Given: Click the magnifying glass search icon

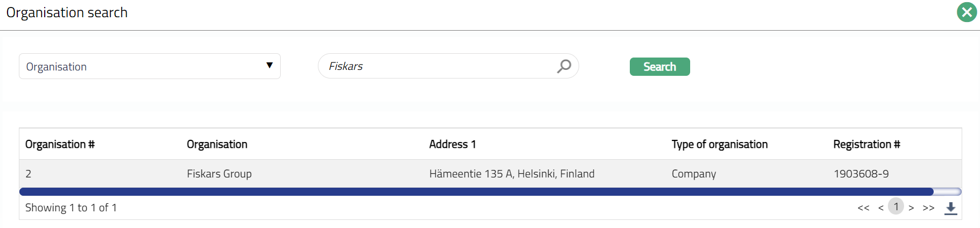Looking at the screenshot, I should pos(564,66).
